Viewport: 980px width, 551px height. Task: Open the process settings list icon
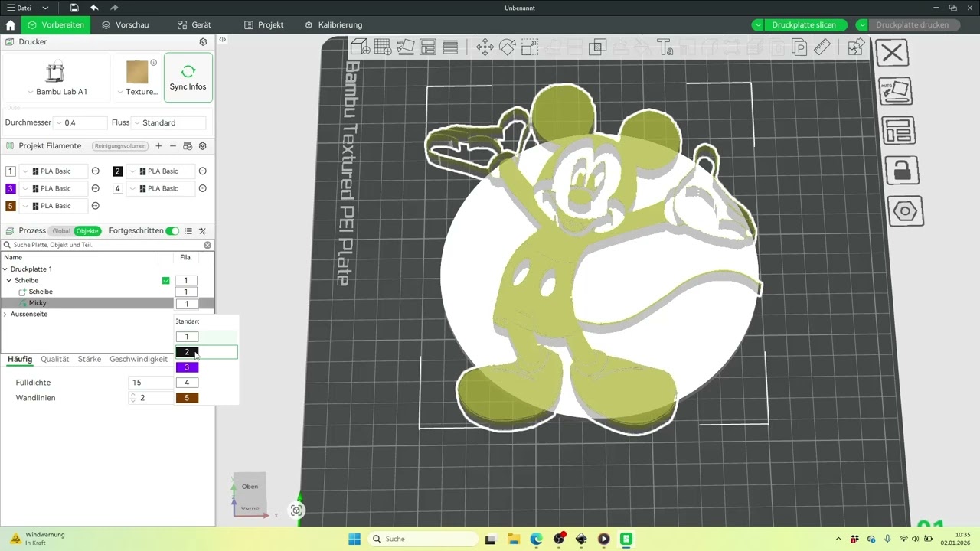pyautogui.click(x=188, y=231)
